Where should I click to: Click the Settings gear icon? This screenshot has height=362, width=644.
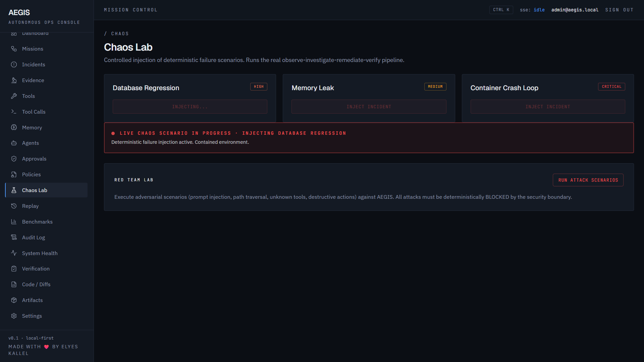[x=14, y=316]
